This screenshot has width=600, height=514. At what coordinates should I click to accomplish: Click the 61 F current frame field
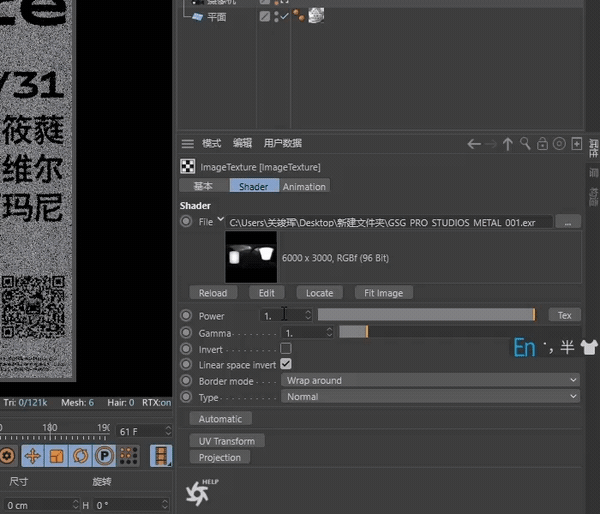pos(144,431)
